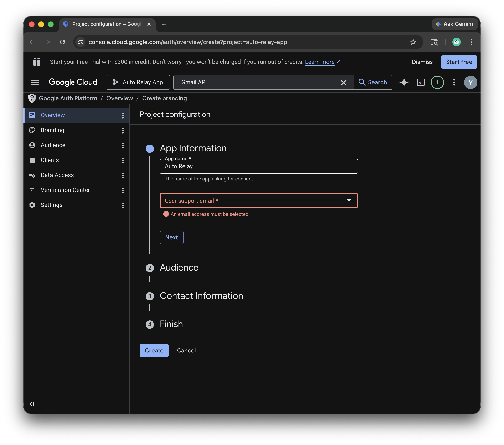Open the notifications badge showing 1
The height and width of the screenshot is (445, 504).
[437, 82]
